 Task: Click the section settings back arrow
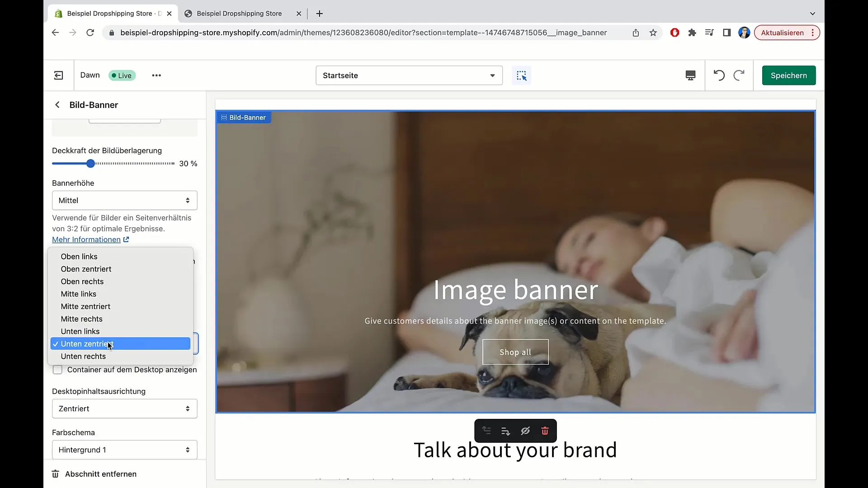pyautogui.click(x=57, y=105)
